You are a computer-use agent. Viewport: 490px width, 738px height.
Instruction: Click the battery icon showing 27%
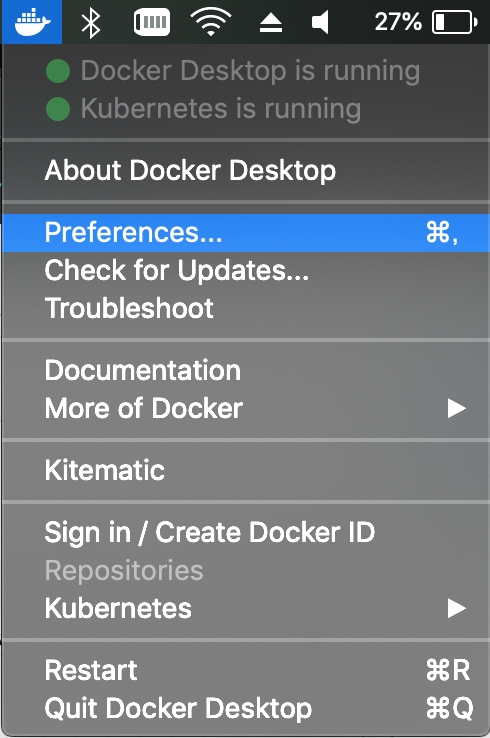click(x=455, y=22)
